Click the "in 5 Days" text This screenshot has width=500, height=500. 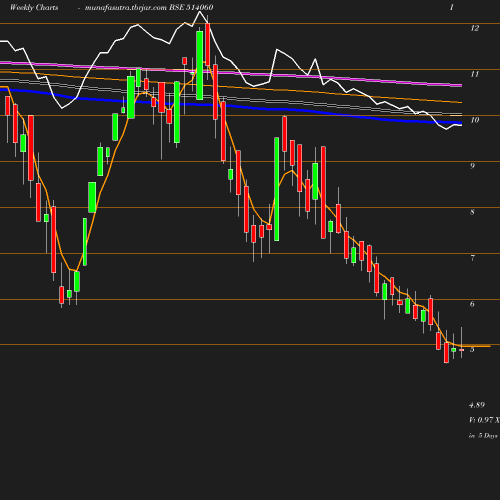pyautogui.click(x=483, y=436)
